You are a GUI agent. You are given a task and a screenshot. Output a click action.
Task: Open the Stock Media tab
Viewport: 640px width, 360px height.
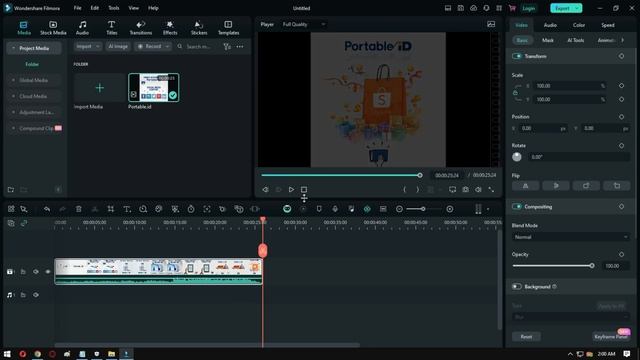tap(53, 28)
